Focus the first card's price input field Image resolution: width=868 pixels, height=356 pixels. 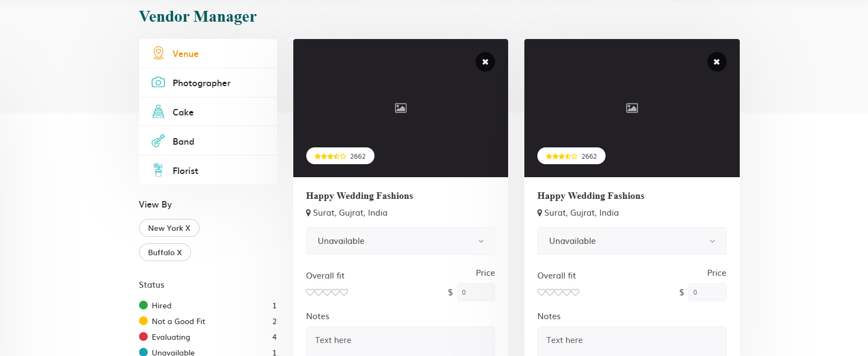click(476, 292)
